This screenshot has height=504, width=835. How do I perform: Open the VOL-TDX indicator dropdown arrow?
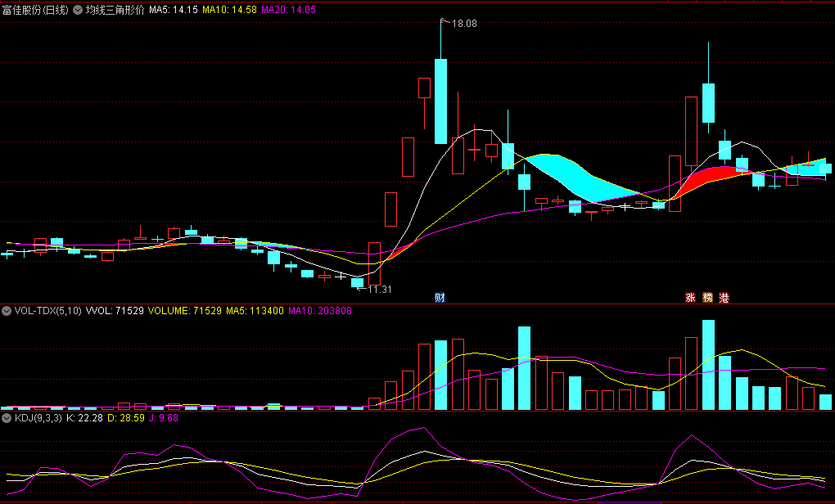[x=7, y=311]
